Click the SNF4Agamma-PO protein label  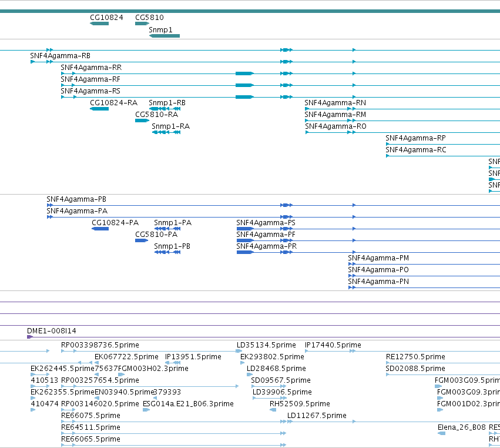378,270
